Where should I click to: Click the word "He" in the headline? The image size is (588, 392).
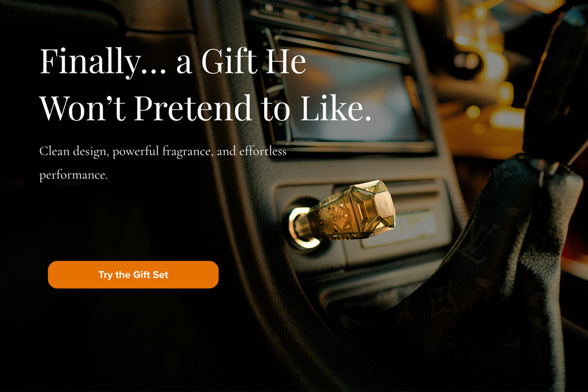click(x=286, y=61)
